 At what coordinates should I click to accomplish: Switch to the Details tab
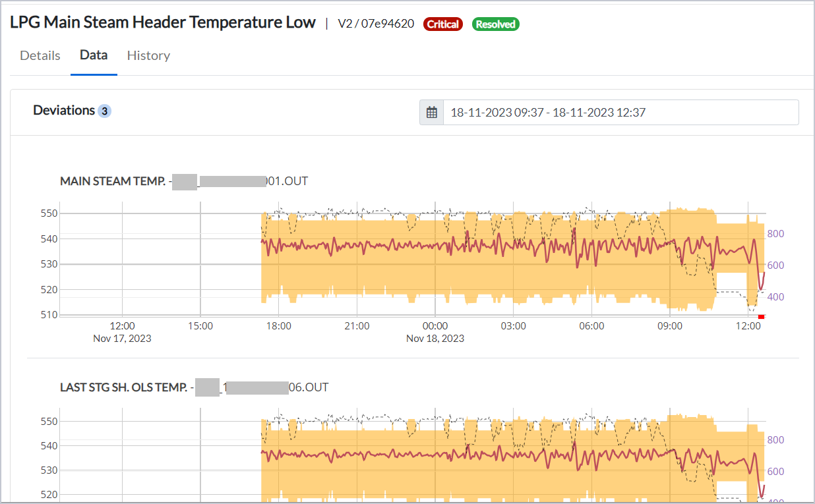(40, 55)
